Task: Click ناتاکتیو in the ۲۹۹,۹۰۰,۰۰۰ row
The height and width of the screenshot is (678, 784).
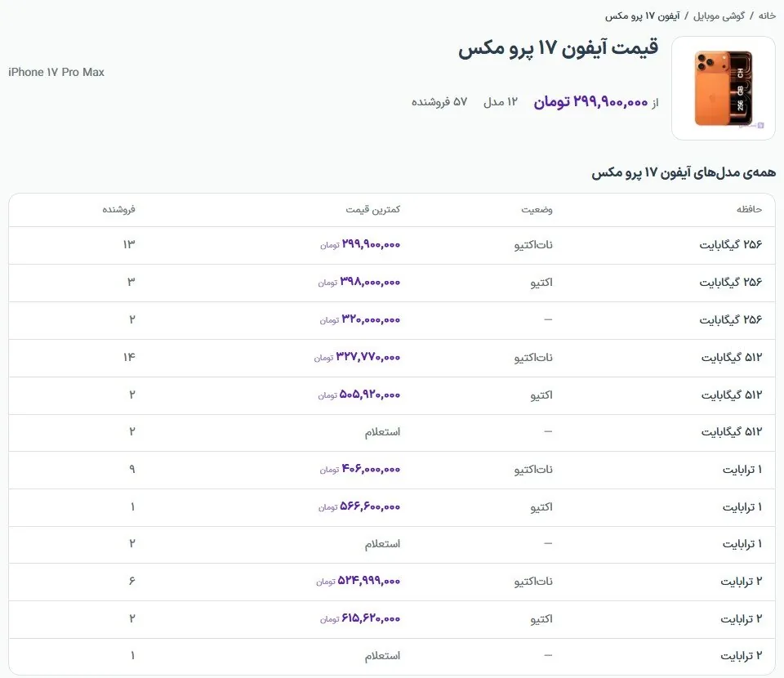Action: point(533,244)
